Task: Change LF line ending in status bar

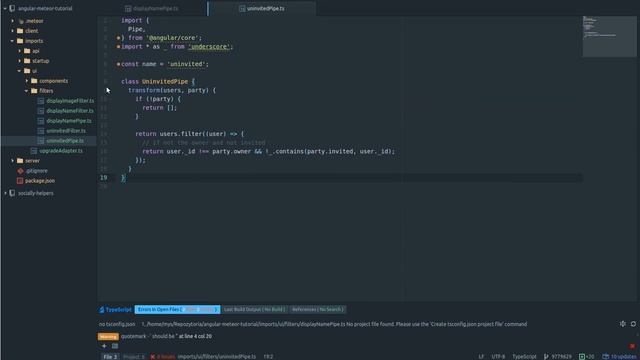Action: pyautogui.click(x=481, y=356)
